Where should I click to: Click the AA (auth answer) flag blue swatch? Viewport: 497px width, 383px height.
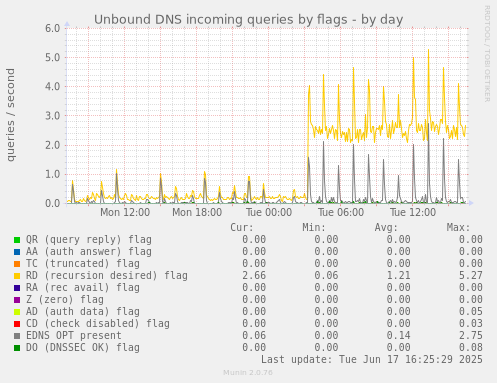pyautogui.click(x=17, y=252)
